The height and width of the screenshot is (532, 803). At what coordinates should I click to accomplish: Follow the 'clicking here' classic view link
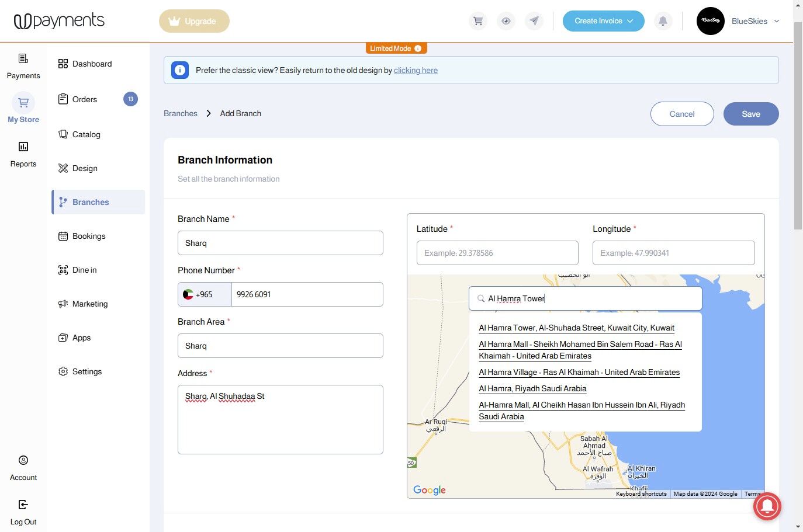click(416, 70)
